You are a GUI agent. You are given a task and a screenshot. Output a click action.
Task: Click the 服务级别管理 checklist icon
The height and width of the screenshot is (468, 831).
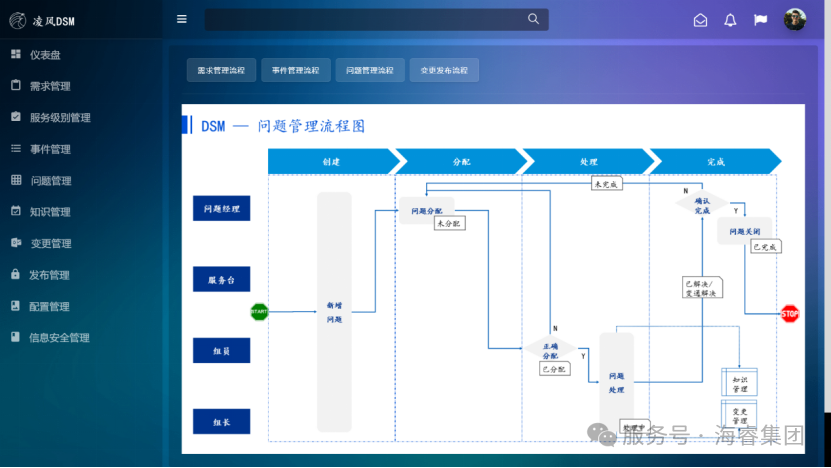[16, 117]
